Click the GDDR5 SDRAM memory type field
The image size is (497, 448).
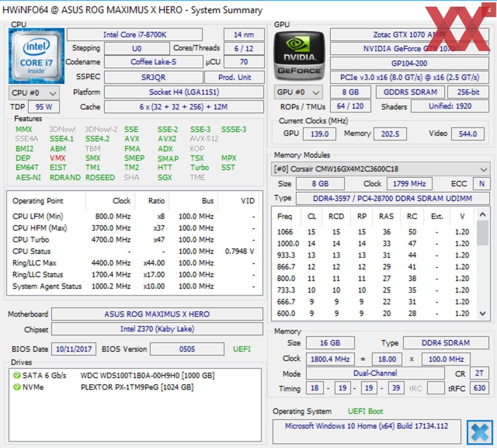click(x=410, y=92)
